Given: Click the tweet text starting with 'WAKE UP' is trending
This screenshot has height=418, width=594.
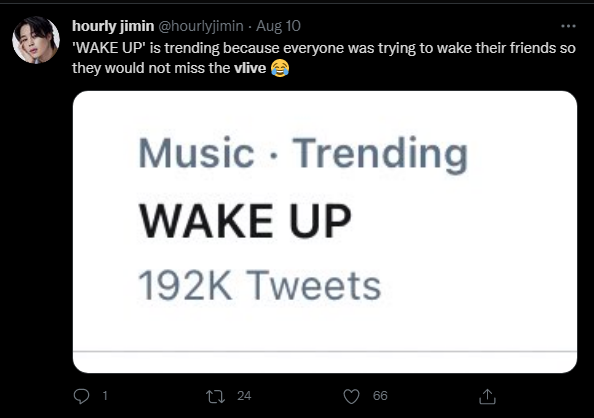Looking at the screenshot, I should coord(324,58).
